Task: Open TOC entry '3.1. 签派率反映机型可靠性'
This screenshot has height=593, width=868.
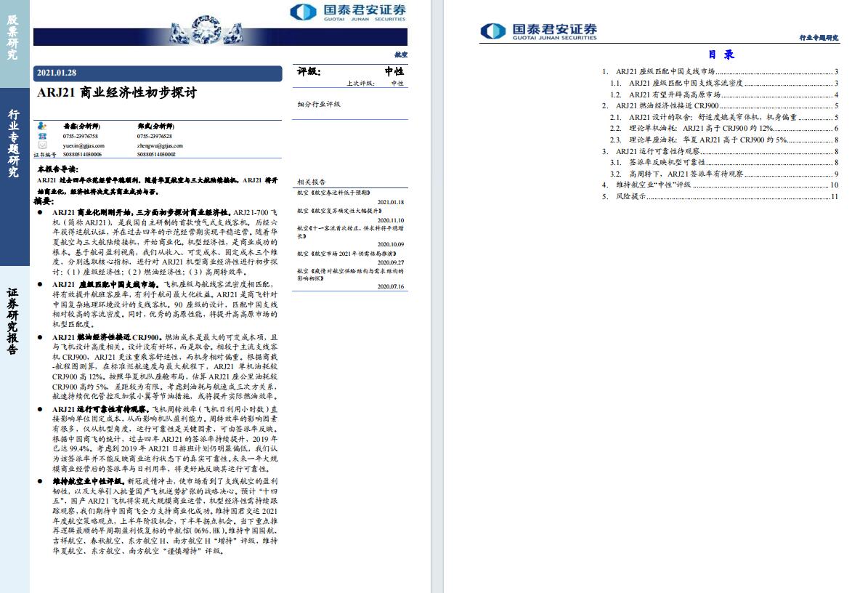Action: click(724, 163)
